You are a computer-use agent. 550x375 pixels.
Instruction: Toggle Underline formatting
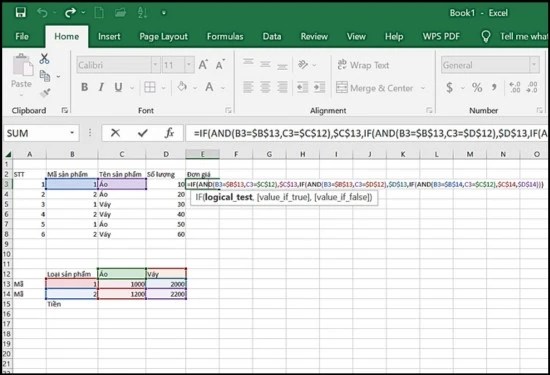(119, 87)
